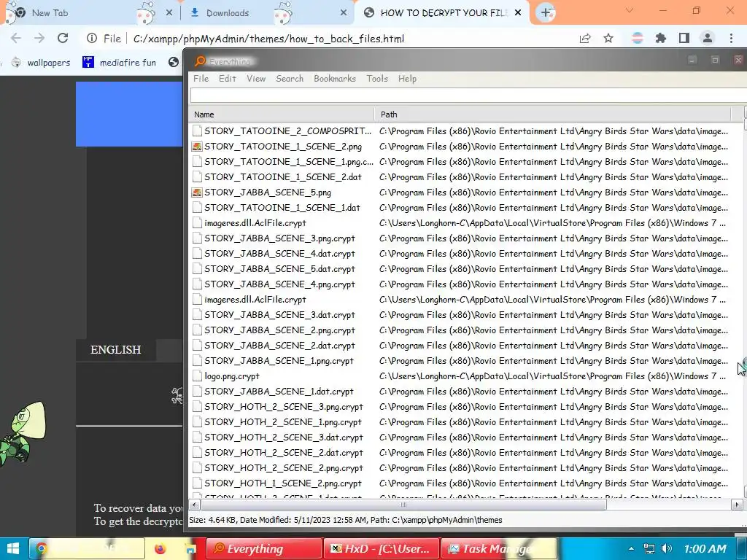Open the Bookmarks menu in Everything
Image resolution: width=747 pixels, height=560 pixels.
click(x=334, y=79)
